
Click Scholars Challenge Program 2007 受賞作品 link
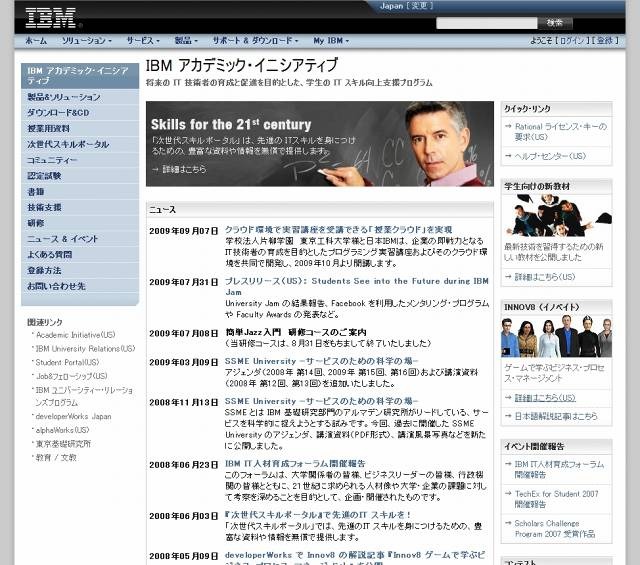tap(555, 529)
